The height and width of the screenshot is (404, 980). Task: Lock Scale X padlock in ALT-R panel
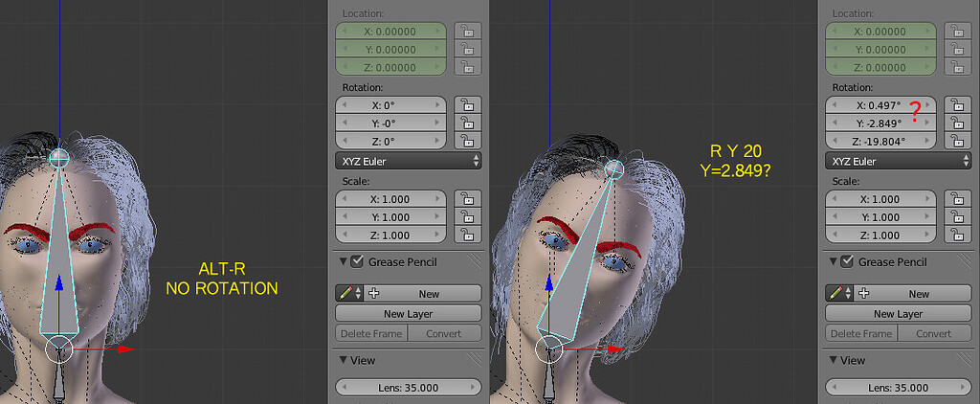[467, 199]
